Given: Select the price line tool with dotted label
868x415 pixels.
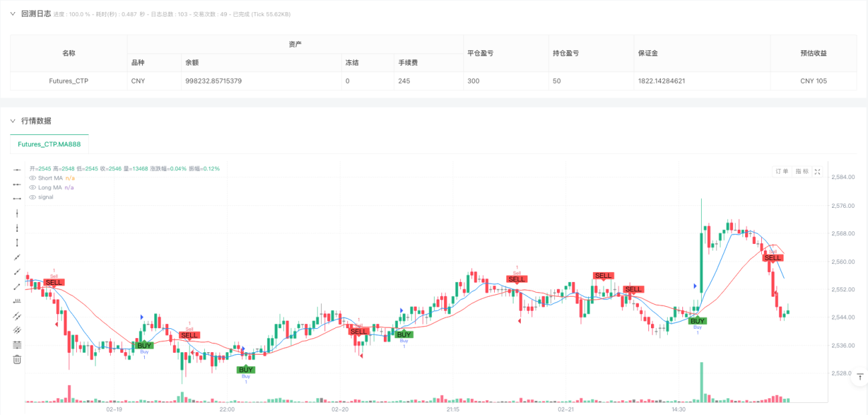Looking at the screenshot, I should click(x=17, y=301).
